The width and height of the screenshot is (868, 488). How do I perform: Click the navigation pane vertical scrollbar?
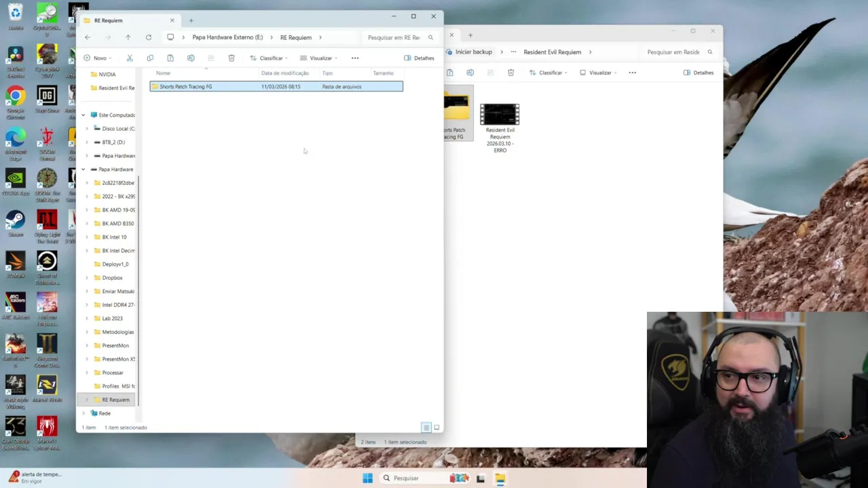pyautogui.click(x=138, y=291)
